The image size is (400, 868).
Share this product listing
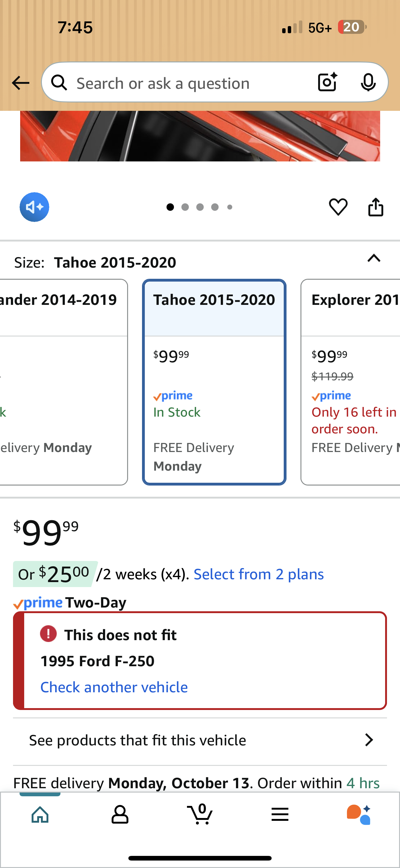(376, 206)
